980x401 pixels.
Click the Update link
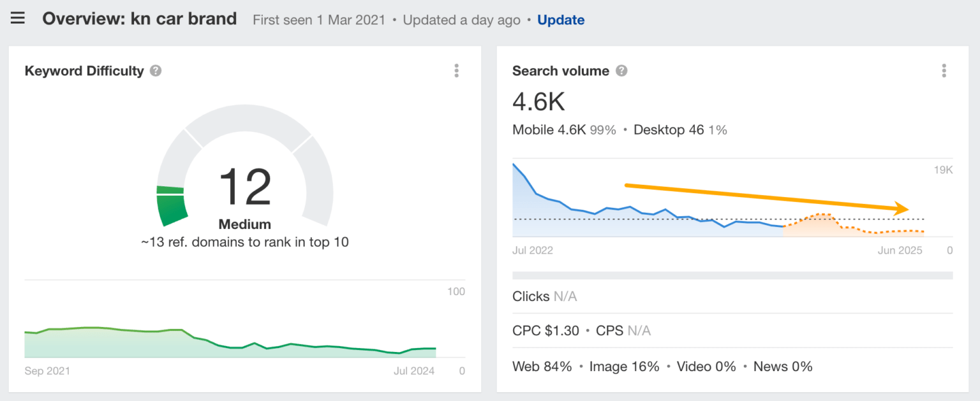coord(561,20)
